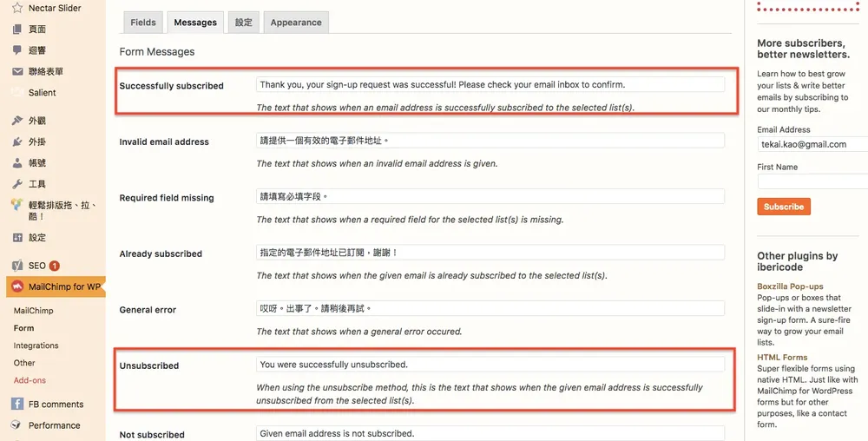Switch to the Fields tab
Viewport: 868px width, 441px height.
click(x=143, y=23)
